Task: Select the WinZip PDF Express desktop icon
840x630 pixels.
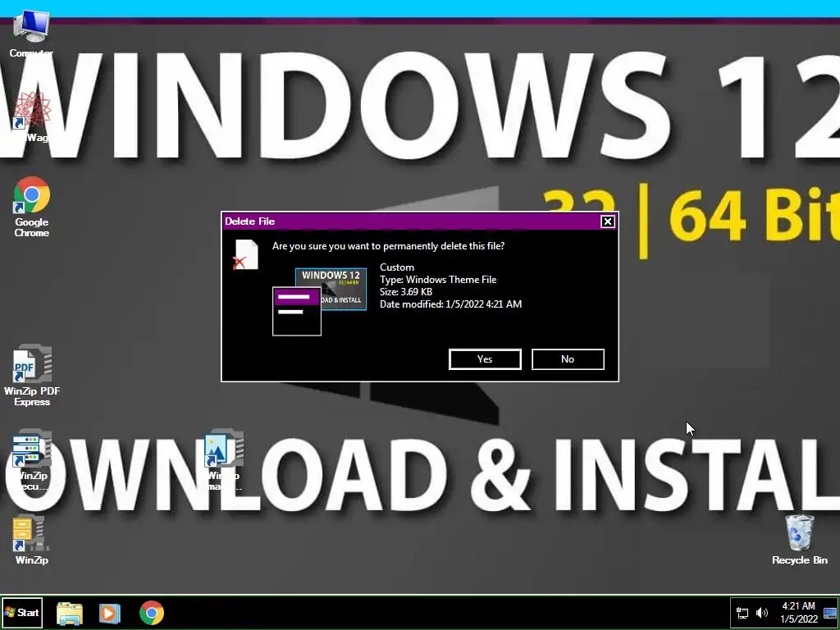Action: point(32,375)
